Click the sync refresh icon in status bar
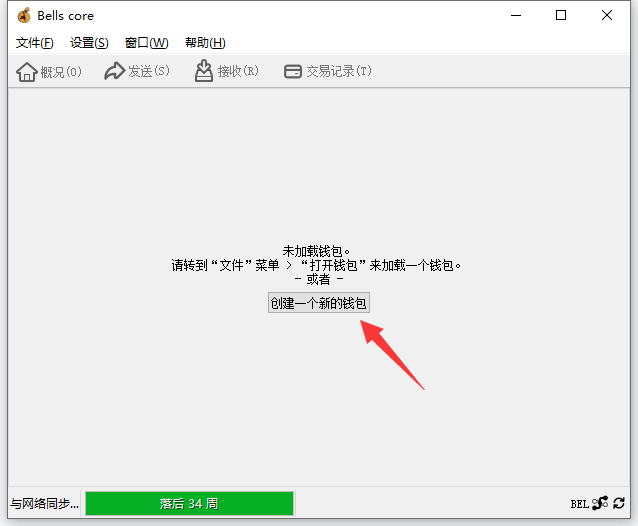This screenshot has width=638, height=526. click(619, 504)
